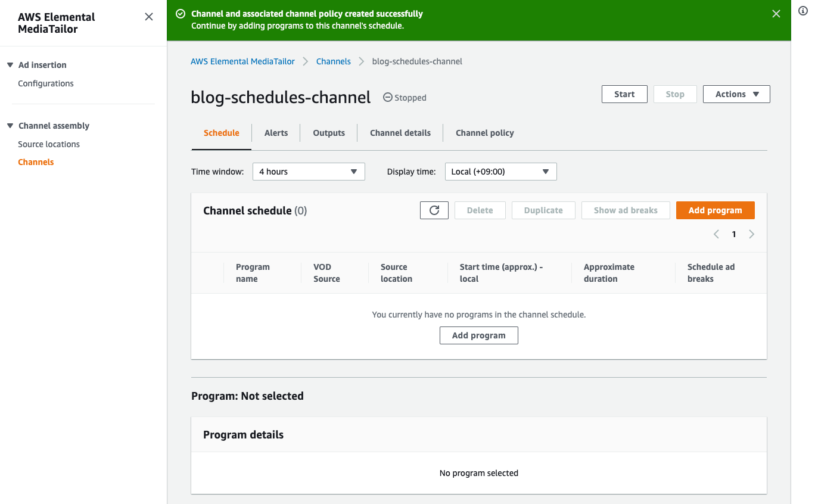Collapse the Channel assembly sidebar section
Viewport: 815px width, 504px height.
coord(8,126)
